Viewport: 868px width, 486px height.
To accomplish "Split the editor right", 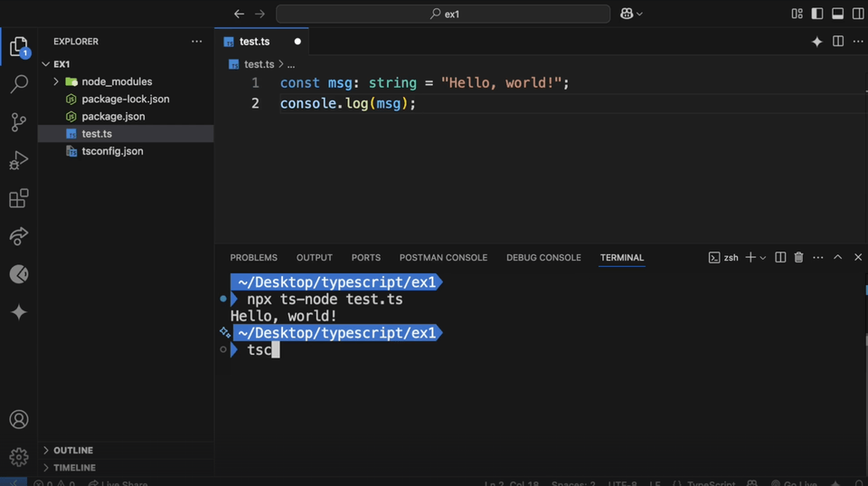I will click(x=838, y=42).
